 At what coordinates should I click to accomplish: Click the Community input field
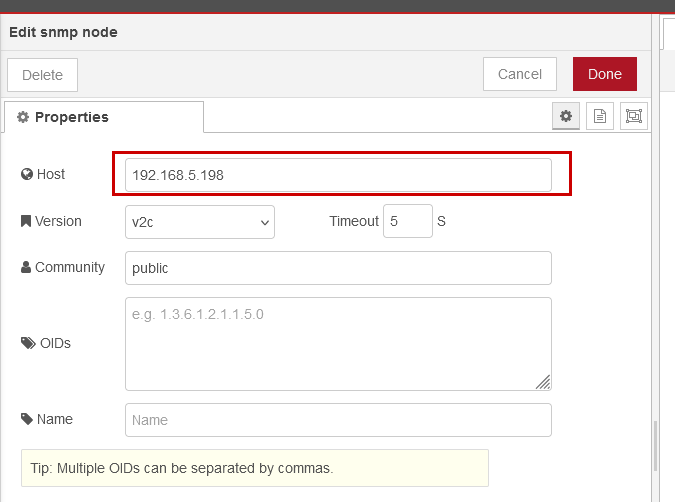coord(338,268)
